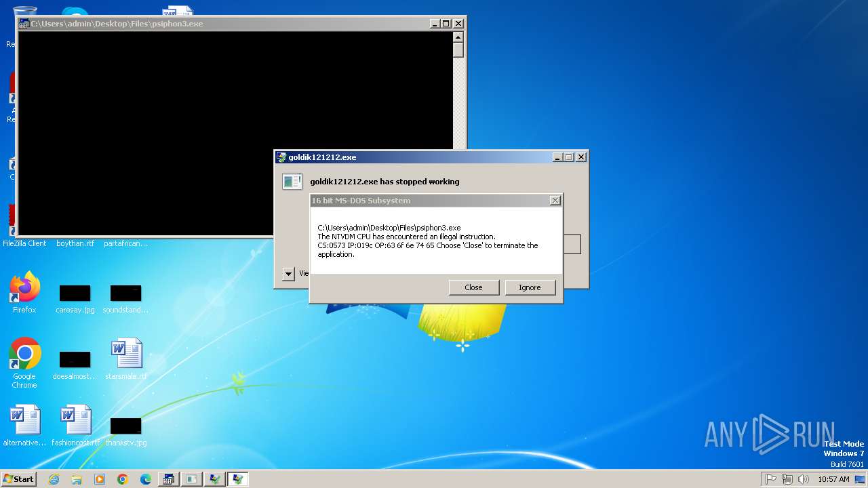Minimize the goldik121212.exe window

coord(557,157)
